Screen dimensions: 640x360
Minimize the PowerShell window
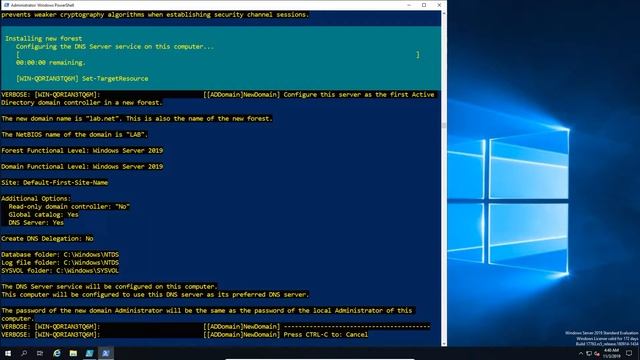click(x=409, y=5)
